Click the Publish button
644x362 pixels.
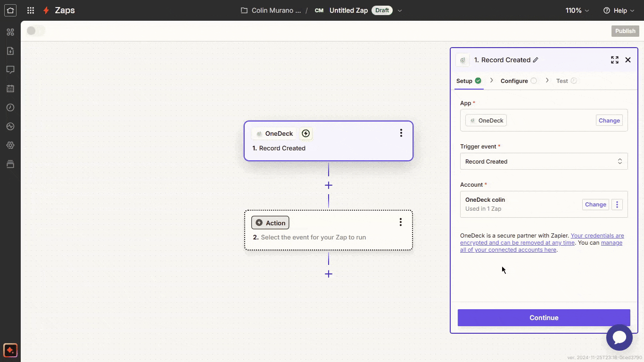click(625, 31)
